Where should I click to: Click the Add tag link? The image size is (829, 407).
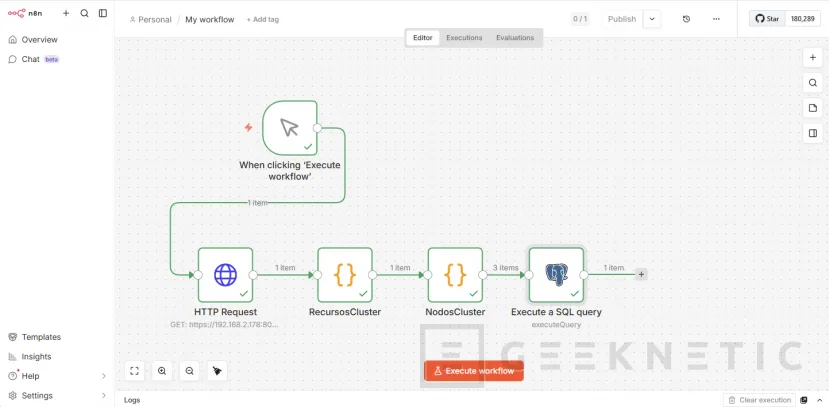[263, 20]
